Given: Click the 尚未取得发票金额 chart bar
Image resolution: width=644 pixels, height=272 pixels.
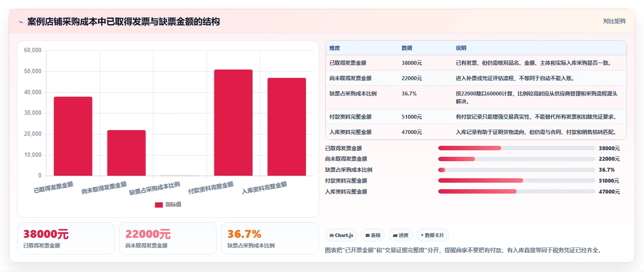Looking at the screenshot, I should click(x=127, y=153).
